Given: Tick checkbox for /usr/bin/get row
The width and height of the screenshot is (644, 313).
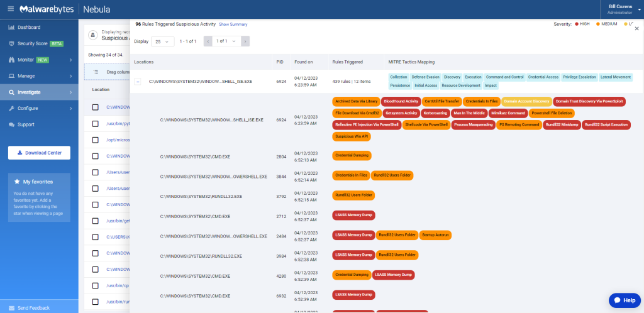Looking at the screenshot, I should coord(96,221).
